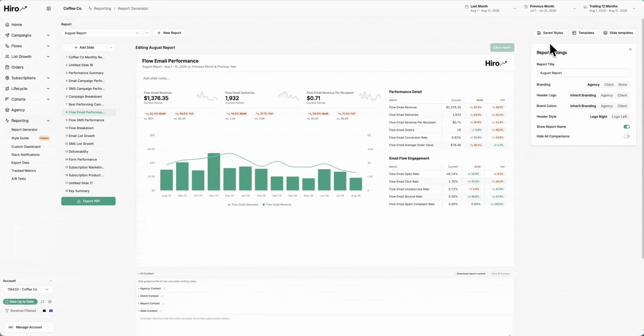The width and height of the screenshot is (644, 336).
Task: Open the Trailing 12 Months dropdown
Action: [609, 8]
